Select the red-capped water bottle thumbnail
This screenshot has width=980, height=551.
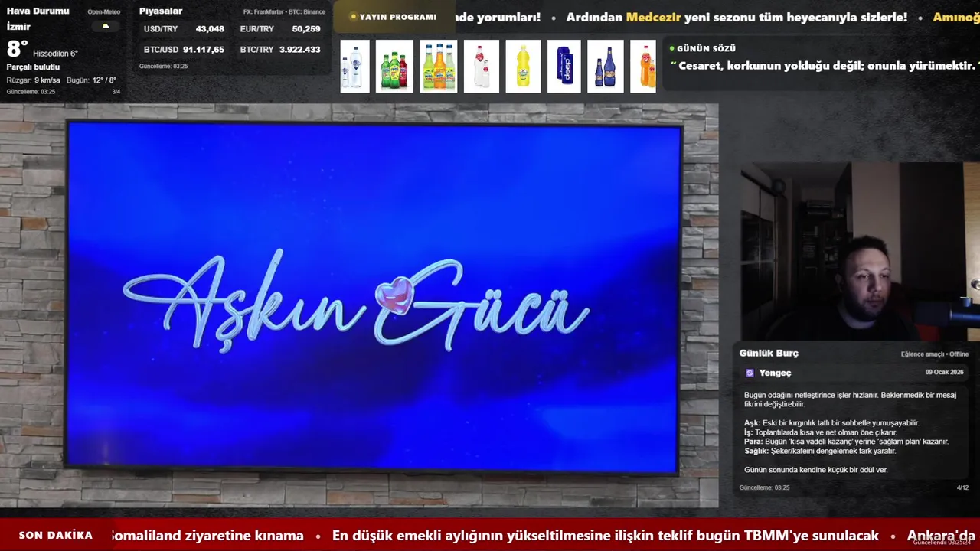[482, 67]
